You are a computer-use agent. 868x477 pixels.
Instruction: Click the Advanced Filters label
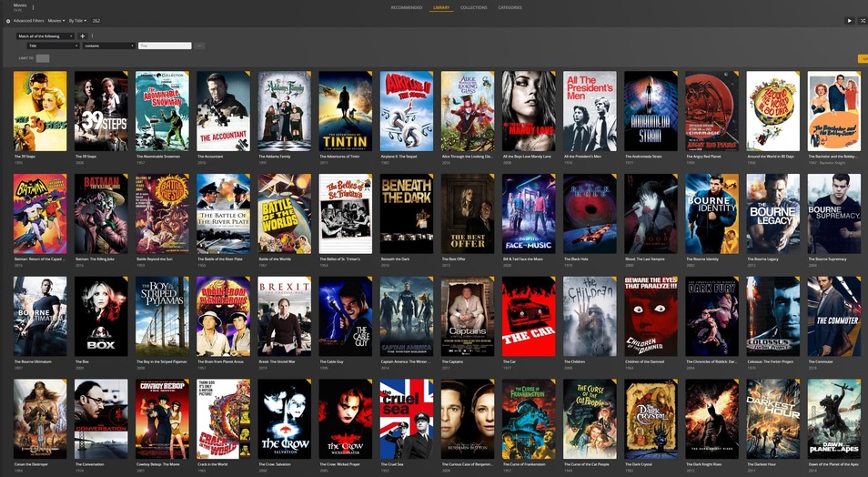pyautogui.click(x=29, y=21)
